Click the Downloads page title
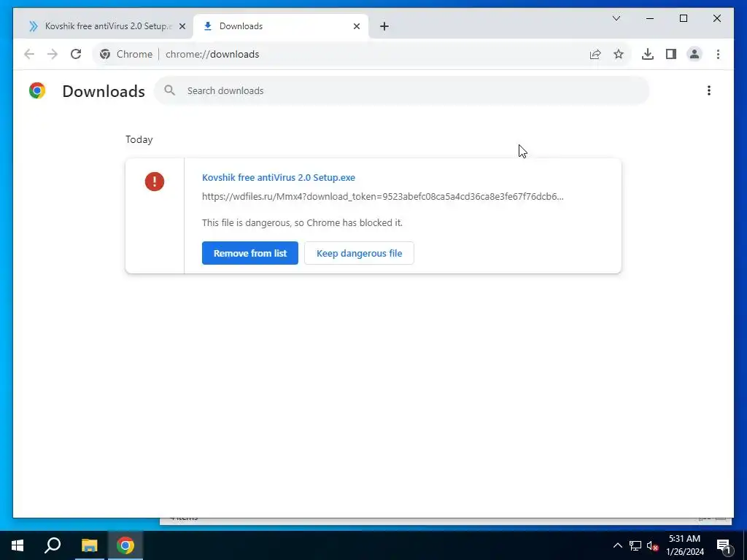The image size is (747, 560). [104, 91]
